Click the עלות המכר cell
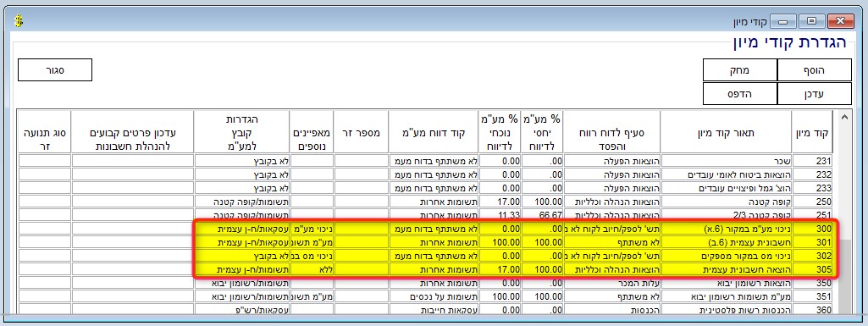The height and width of the screenshot is (326, 868). 612,283
